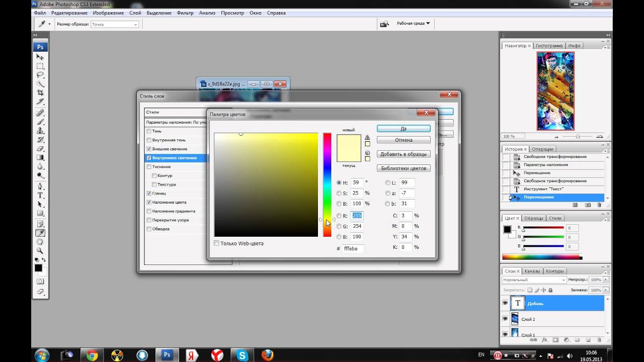Open the Изображение menu
644x362 pixels.
pyautogui.click(x=109, y=13)
